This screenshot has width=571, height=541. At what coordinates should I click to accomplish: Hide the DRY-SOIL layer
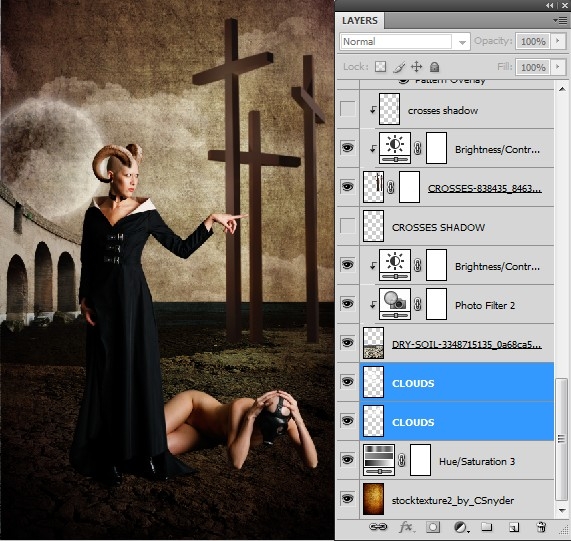348,343
